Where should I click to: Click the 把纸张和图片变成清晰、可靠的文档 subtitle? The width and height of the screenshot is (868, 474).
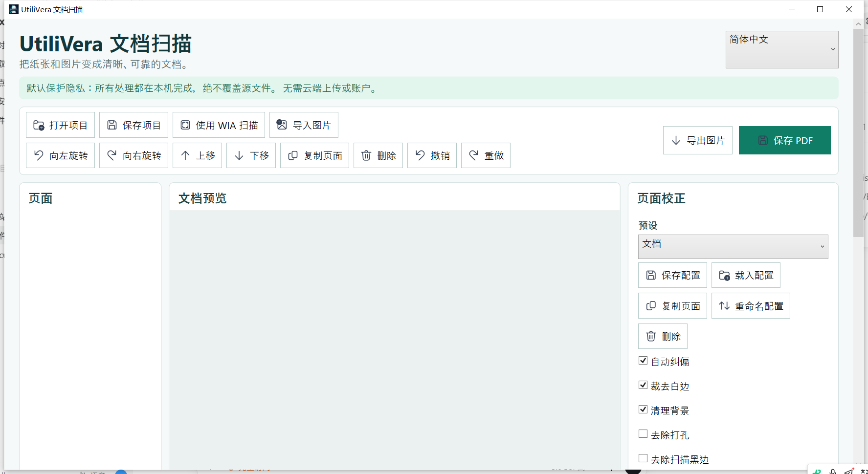click(x=104, y=64)
